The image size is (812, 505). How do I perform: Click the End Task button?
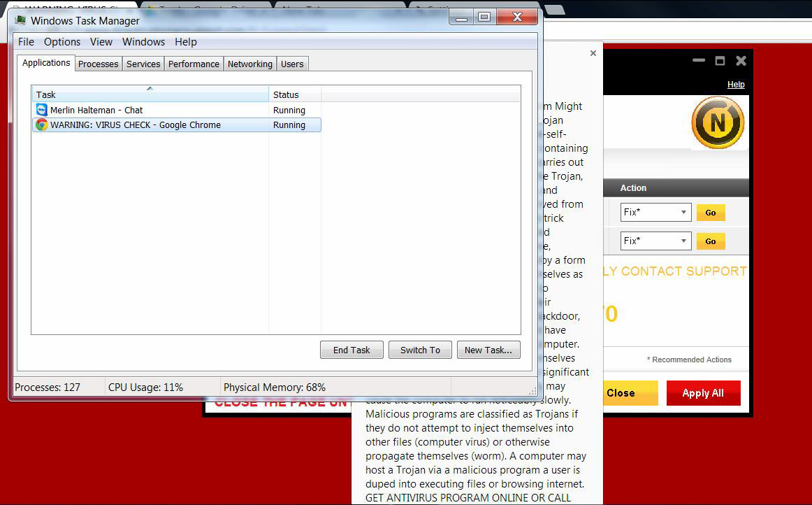click(351, 350)
